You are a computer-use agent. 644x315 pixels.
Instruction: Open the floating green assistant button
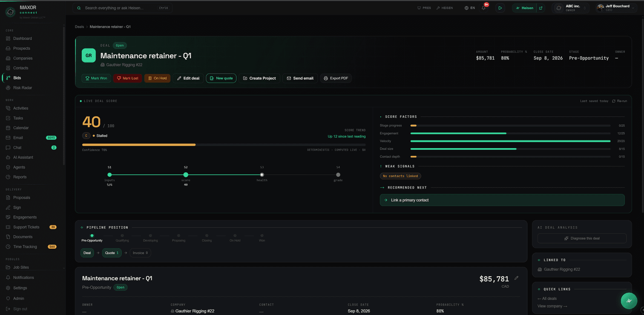(629, 301)
